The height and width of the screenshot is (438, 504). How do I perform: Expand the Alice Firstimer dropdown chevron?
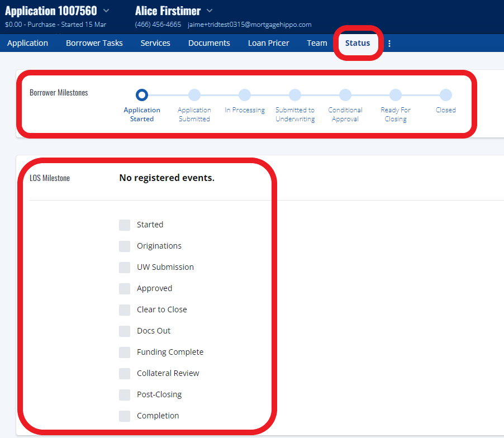click(210, 11)
